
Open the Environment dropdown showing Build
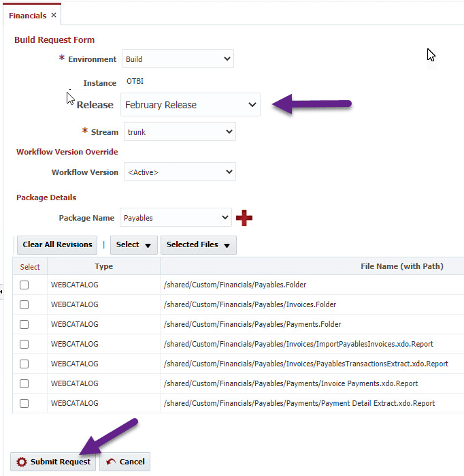(178, 59)
